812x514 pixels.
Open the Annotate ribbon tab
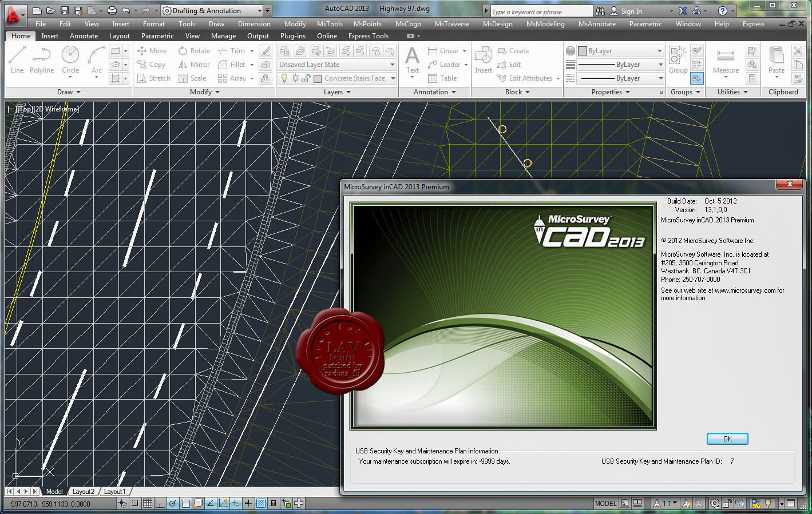coord(84,36)
